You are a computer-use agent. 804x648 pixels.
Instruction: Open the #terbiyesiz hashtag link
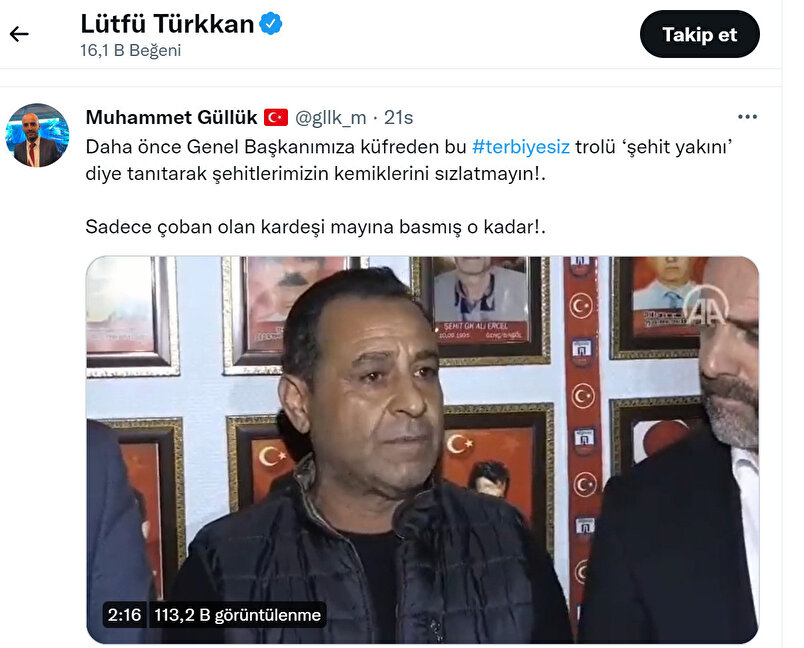coord(520,147)
